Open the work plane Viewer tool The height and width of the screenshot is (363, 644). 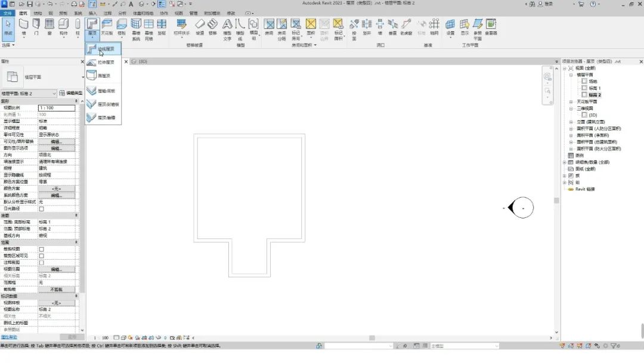click(x=491, y=27)
